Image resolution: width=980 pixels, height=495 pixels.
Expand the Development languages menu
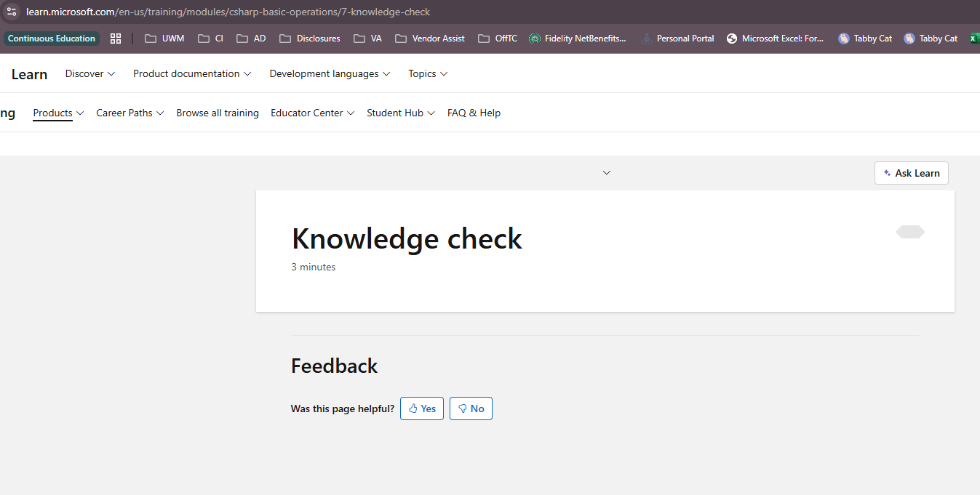[x=330, y=73]
